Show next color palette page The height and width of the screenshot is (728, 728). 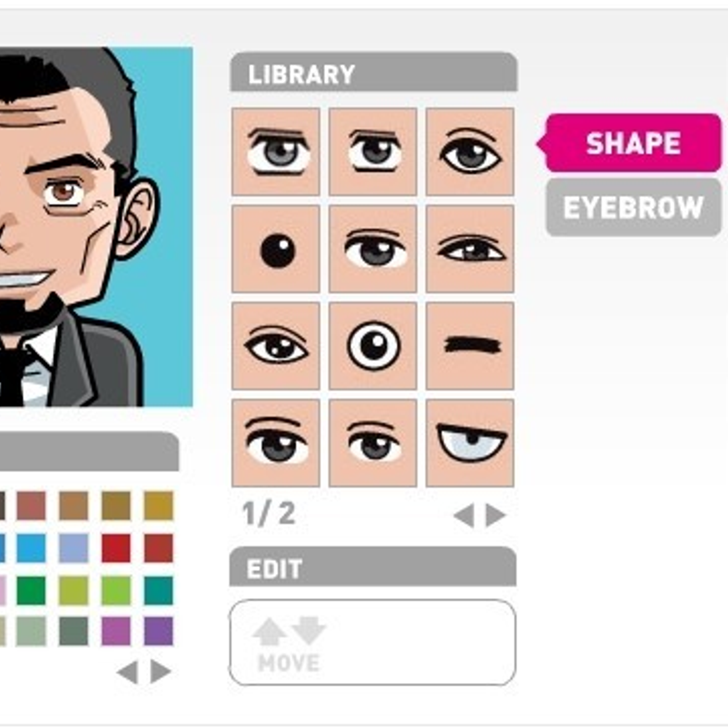click(161, 672)
